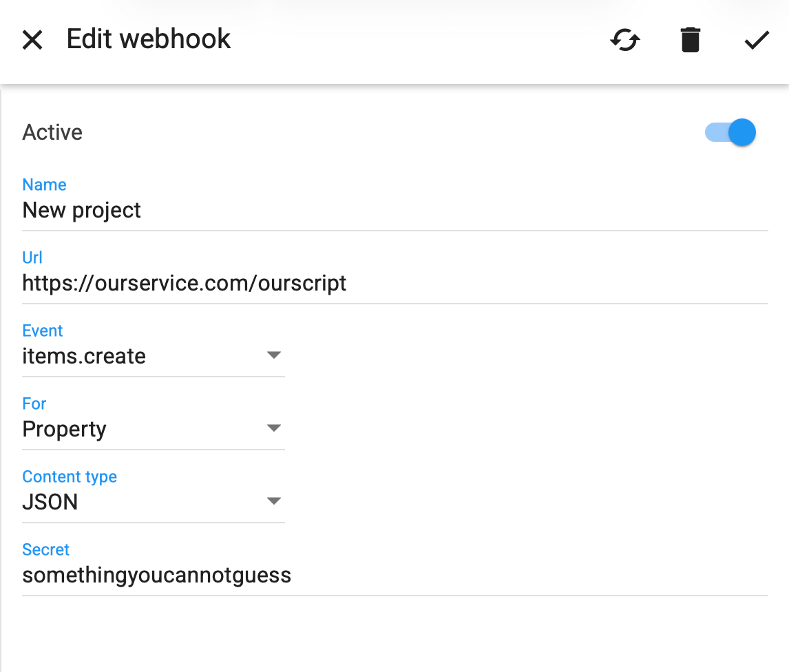This screenshot has width=789, height=672.
Task: Click the blue Name label
Action: tap(44, 185)
